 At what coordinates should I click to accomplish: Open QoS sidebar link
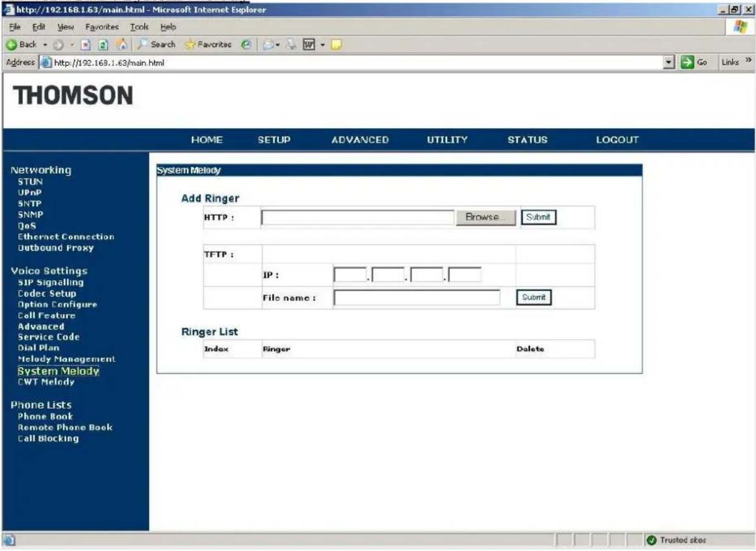tap(26, 225)
